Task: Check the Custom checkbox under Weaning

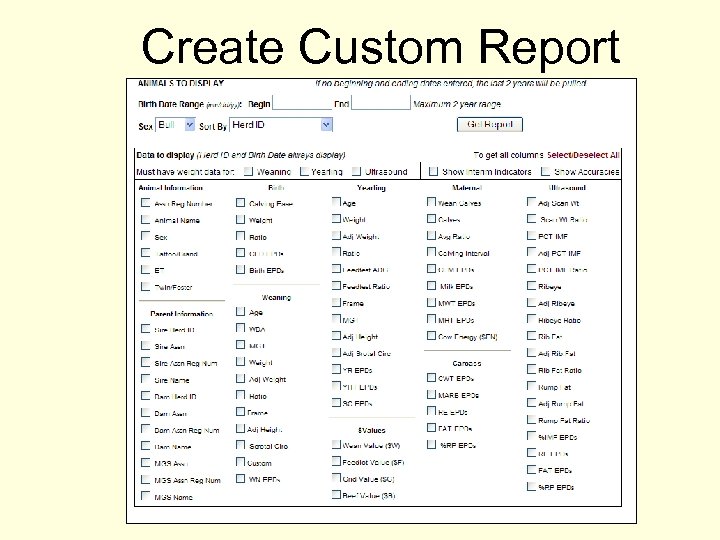Action: 240,462
